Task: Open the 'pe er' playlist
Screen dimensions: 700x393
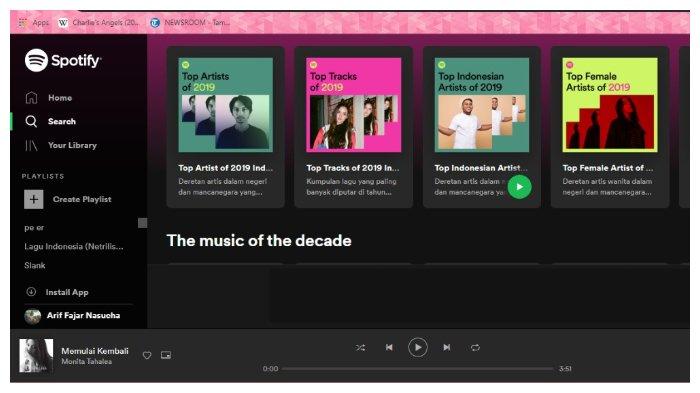Action: [34, 228]
